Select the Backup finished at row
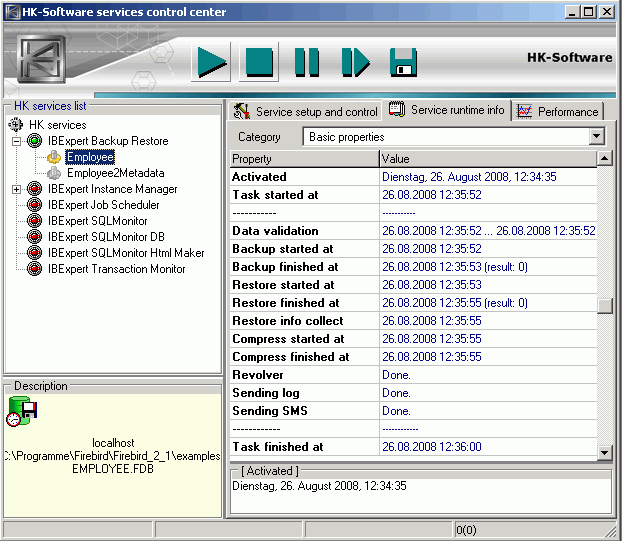 [413, 267]
